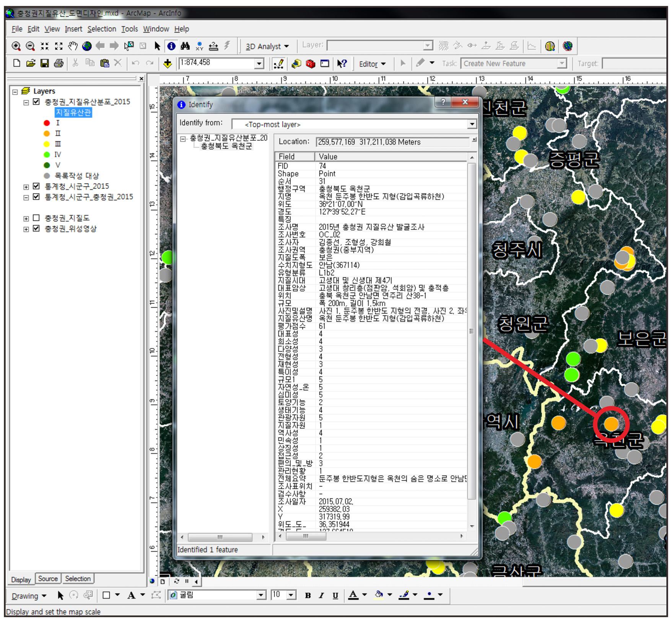Save the map document
The height and width of the screenshot is (623, 672).
click(x=45, y=63)
